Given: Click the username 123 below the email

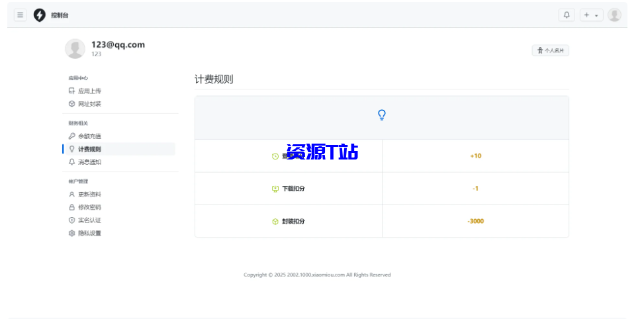Looking at the screenshot, I should click(x=96, y=54).
